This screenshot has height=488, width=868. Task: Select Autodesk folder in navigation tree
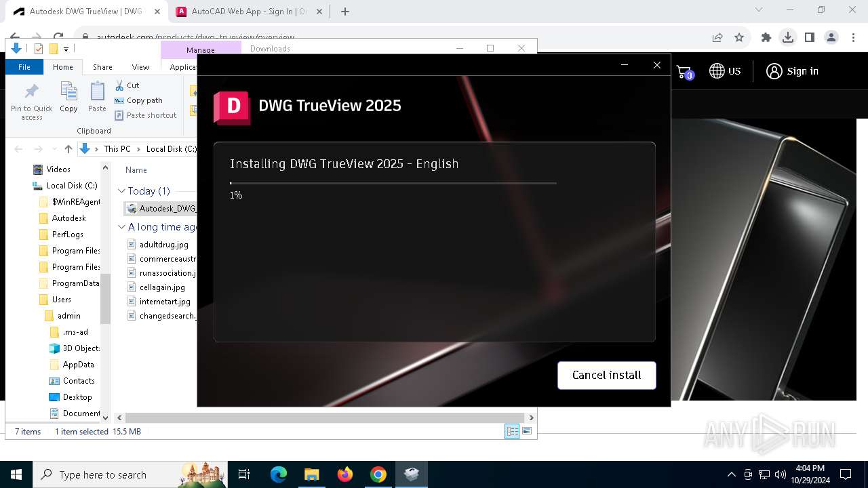tap(68, 218)
